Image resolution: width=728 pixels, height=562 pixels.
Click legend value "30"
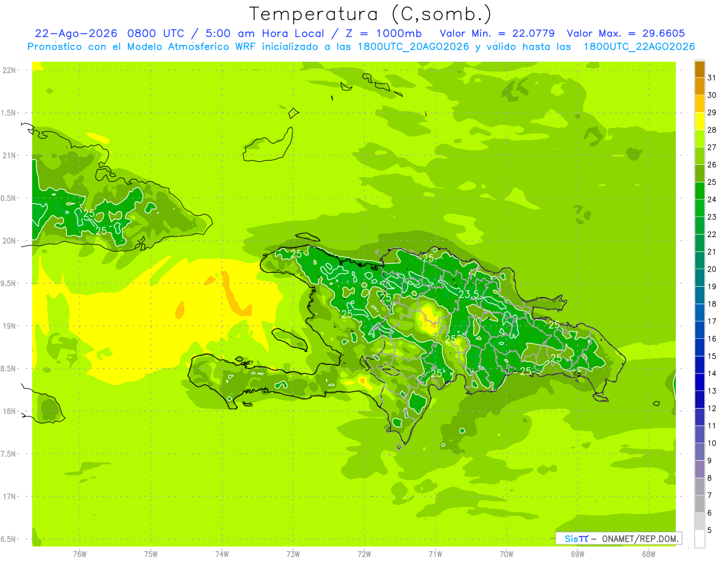pyautogui.click(x=712, y=95)
